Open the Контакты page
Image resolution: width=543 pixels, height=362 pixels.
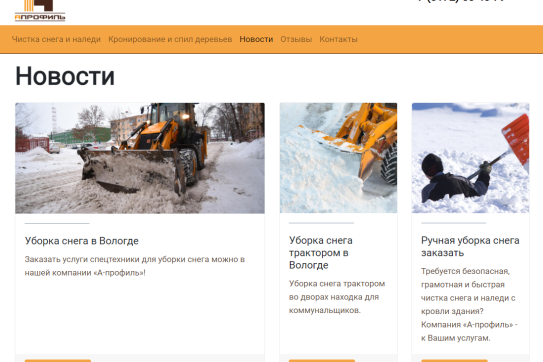point(338,39)
